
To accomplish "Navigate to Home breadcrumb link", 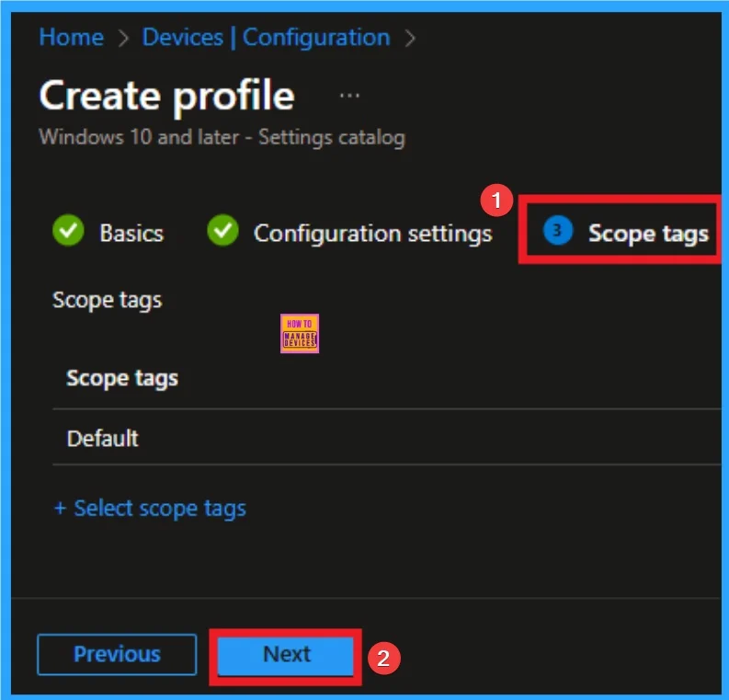I will point(71,38).
